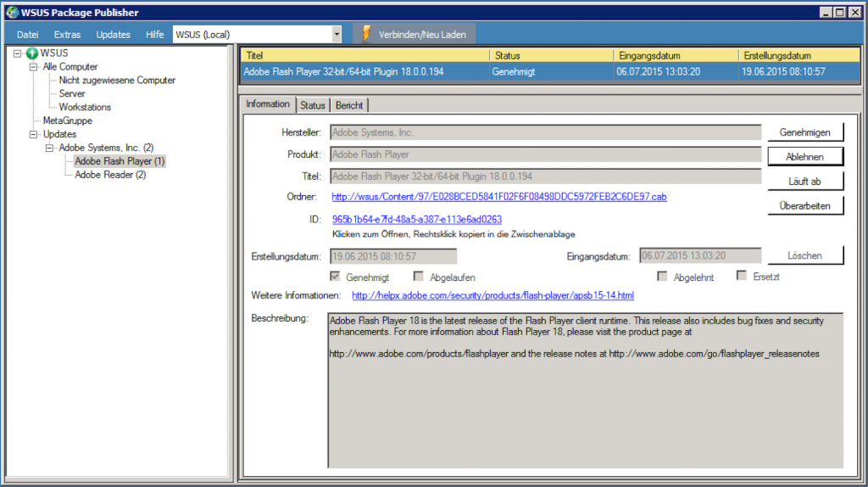The height and width of the screenshot is (487, 868).
Task: Click the lightning bolt icon on Verbinden/Neu Laden
Action: coord(366,34)
